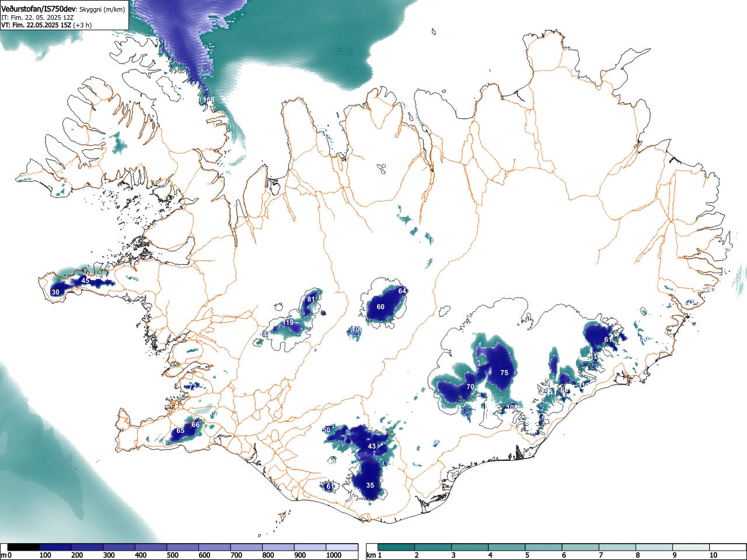
Task: Click the 50 visibility value on the map
Action: 326,430
